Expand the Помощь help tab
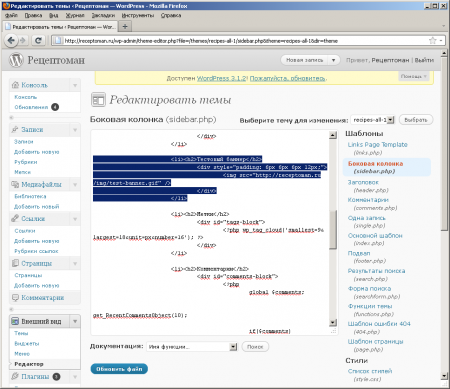This screenshot has width=450, height=389. [413, 76]
